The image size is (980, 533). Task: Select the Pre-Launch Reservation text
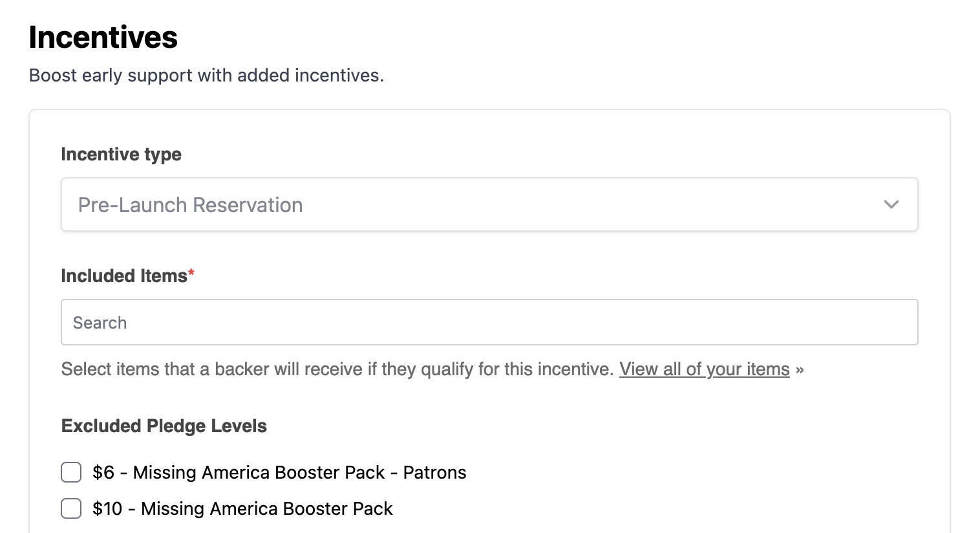click(x=190, y=205)
